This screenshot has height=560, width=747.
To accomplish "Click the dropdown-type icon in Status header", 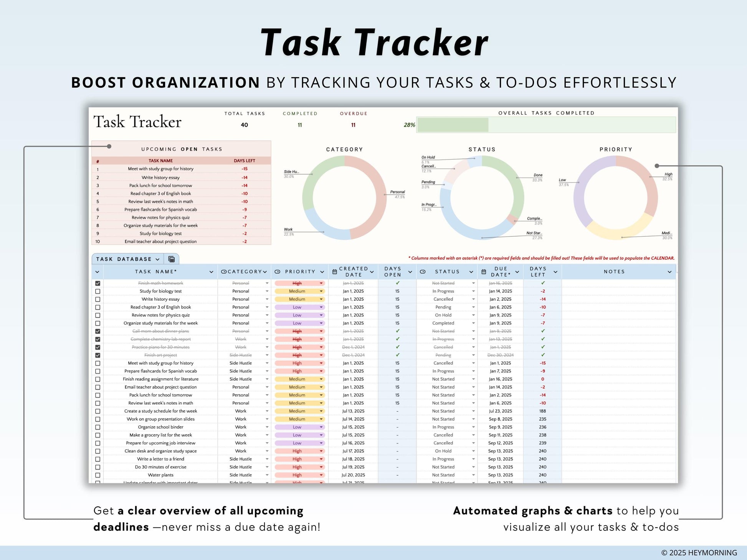I will (423, 272).
